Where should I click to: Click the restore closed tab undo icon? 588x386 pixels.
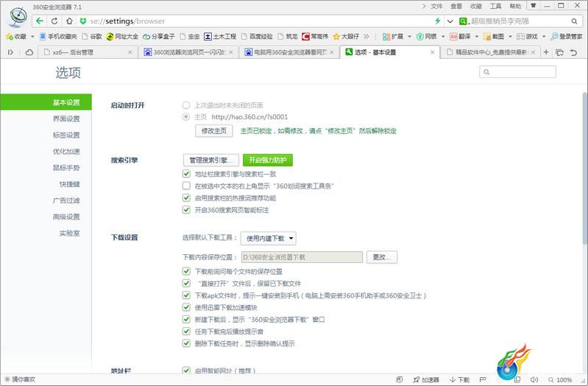(x=573, y=52)
